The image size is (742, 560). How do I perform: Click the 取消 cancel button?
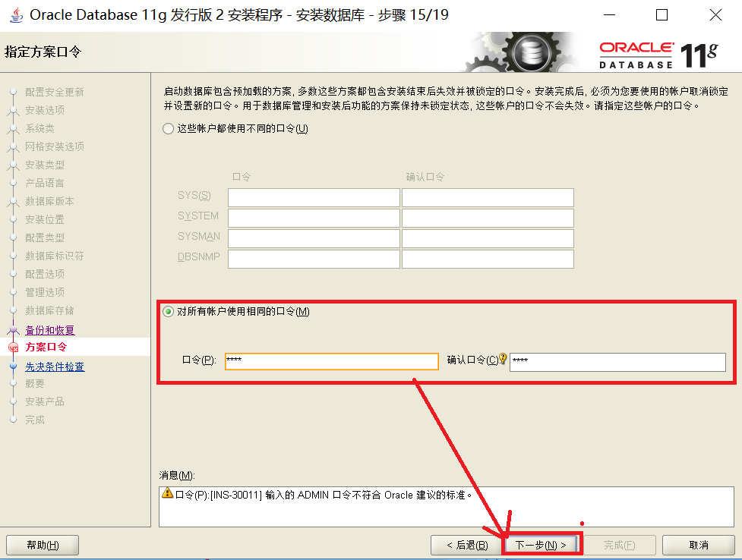tap(699, 546)
